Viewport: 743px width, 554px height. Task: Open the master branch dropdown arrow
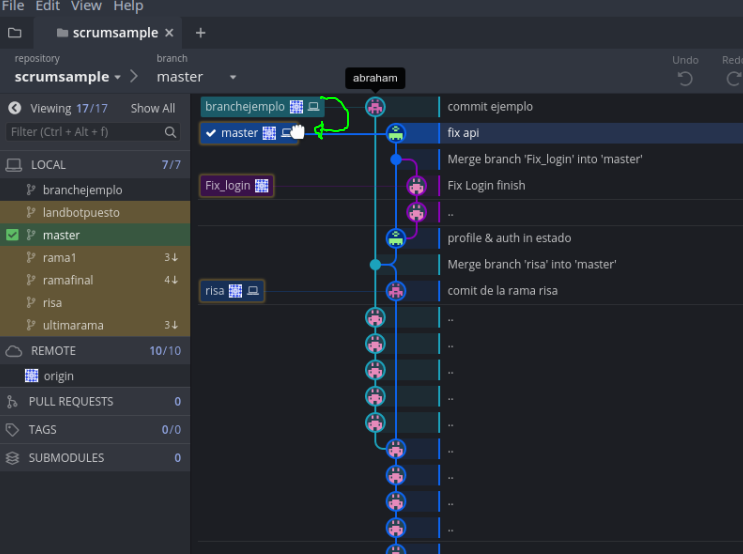pos(233,77)
